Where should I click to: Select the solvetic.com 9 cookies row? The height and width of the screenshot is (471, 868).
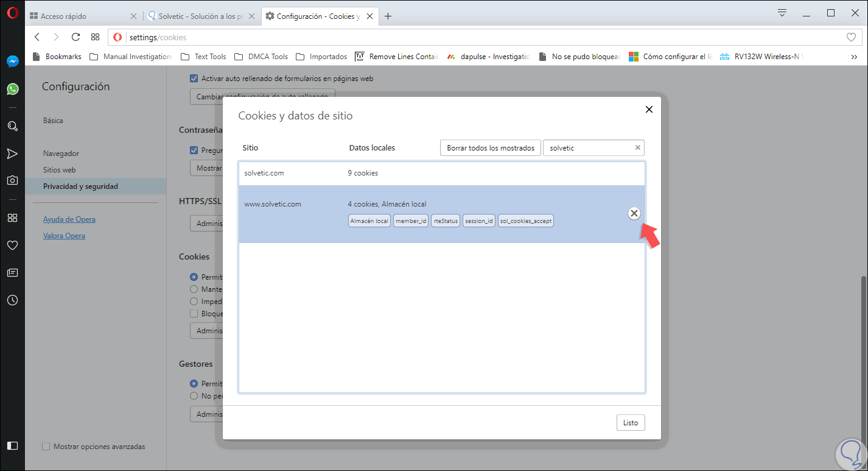(x=442, y=173)
